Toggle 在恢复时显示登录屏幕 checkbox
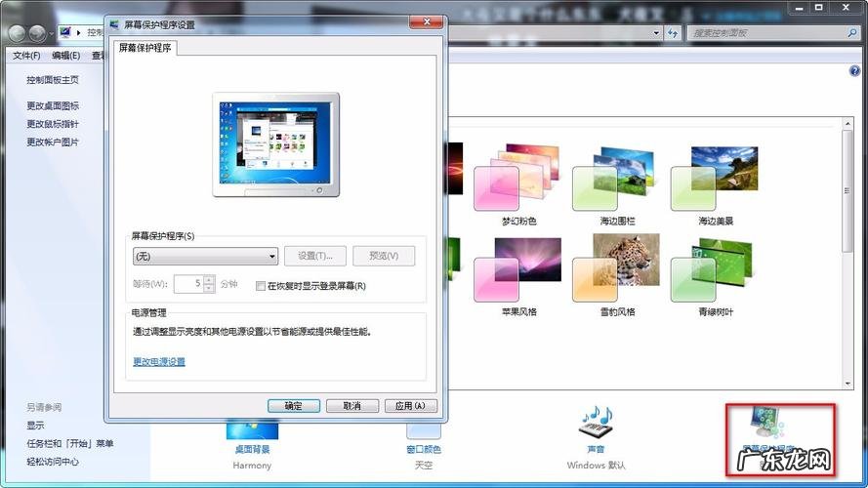Viewport: 868px width, 488px height. [x=260, y=286]
